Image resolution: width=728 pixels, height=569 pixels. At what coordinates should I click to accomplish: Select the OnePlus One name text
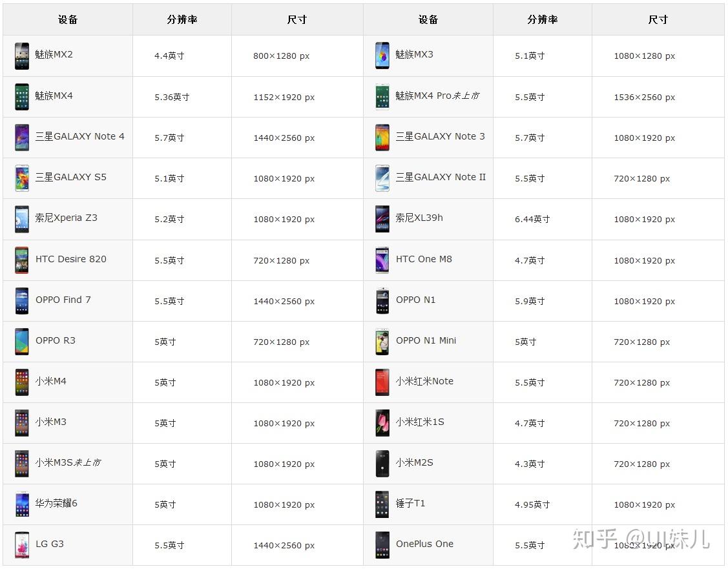(x=425, y=544)
